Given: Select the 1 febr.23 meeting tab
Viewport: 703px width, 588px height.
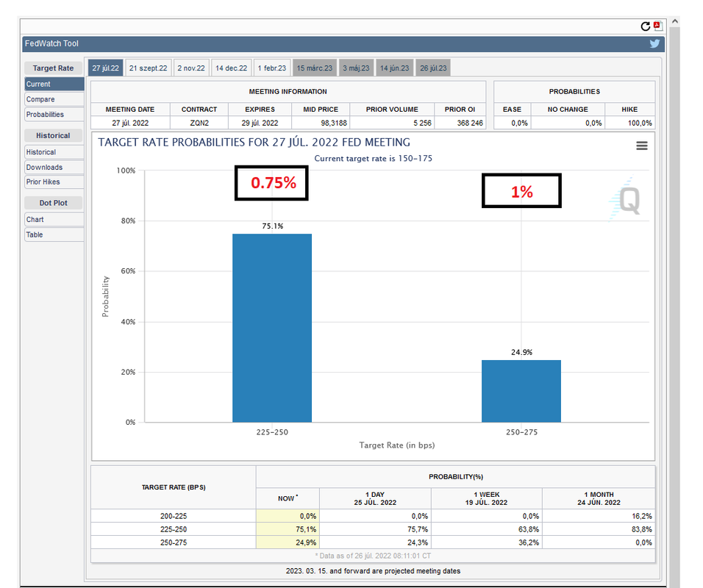Looking at the screenshot, I should pyautogui.click(x=271, y=68).
